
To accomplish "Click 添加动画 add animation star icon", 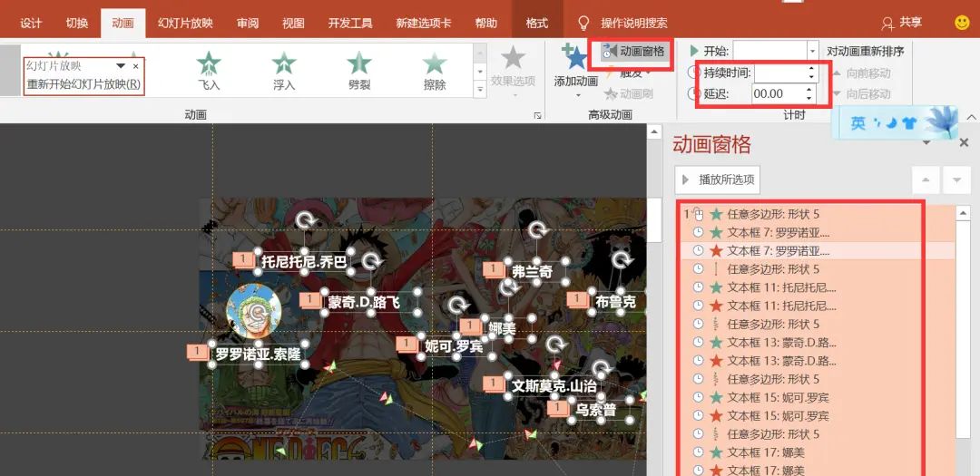I will [x=575, y=58].
